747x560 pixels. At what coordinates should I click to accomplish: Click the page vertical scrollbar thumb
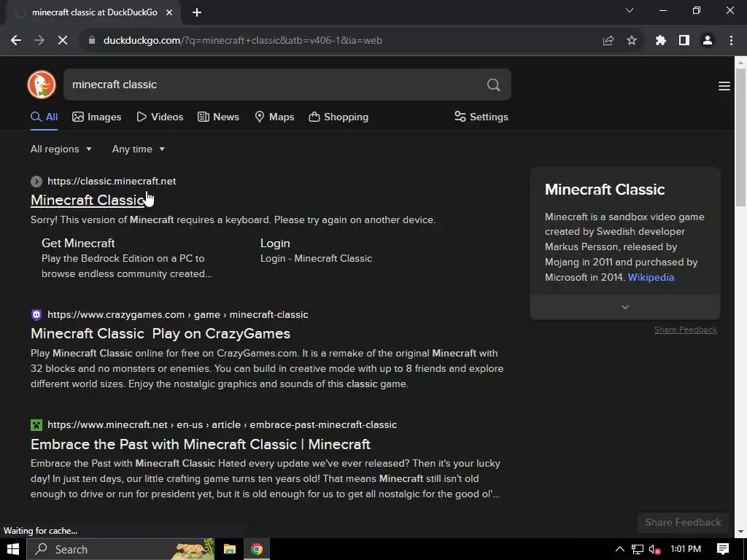[740, 137]
